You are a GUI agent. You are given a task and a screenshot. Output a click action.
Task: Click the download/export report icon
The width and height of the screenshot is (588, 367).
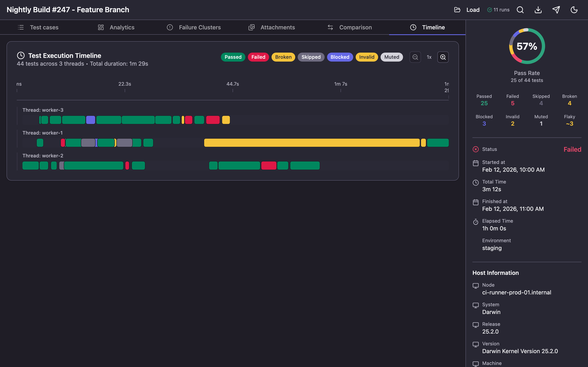538,10
